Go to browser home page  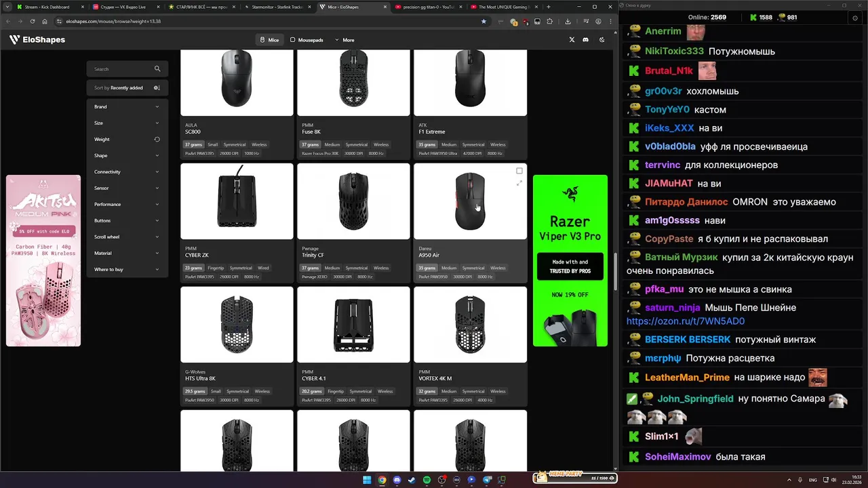pos(45,21)
